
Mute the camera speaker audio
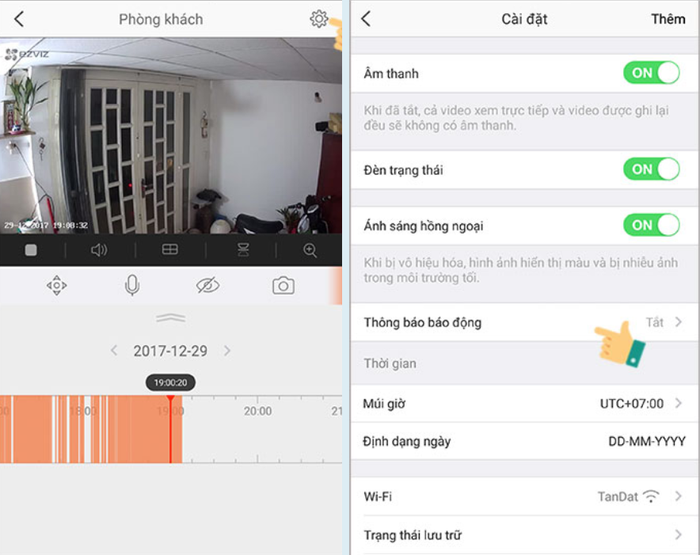(99, 250)
